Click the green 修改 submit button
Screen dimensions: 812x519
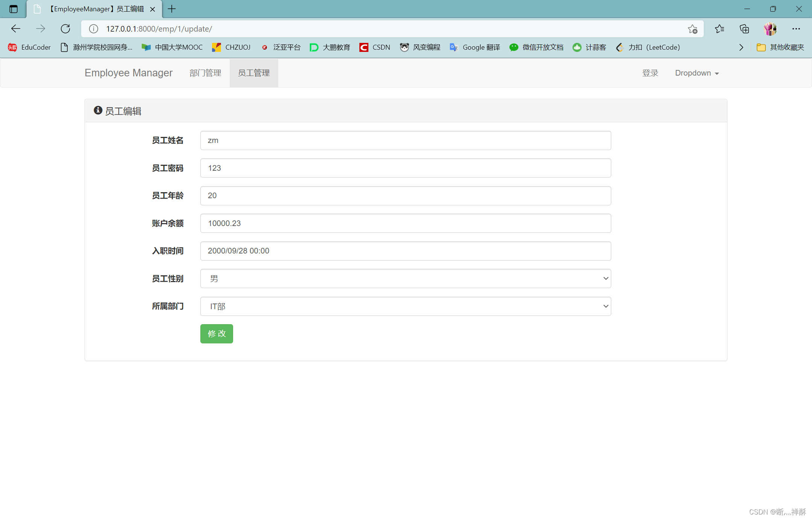[x=217, y=334]
